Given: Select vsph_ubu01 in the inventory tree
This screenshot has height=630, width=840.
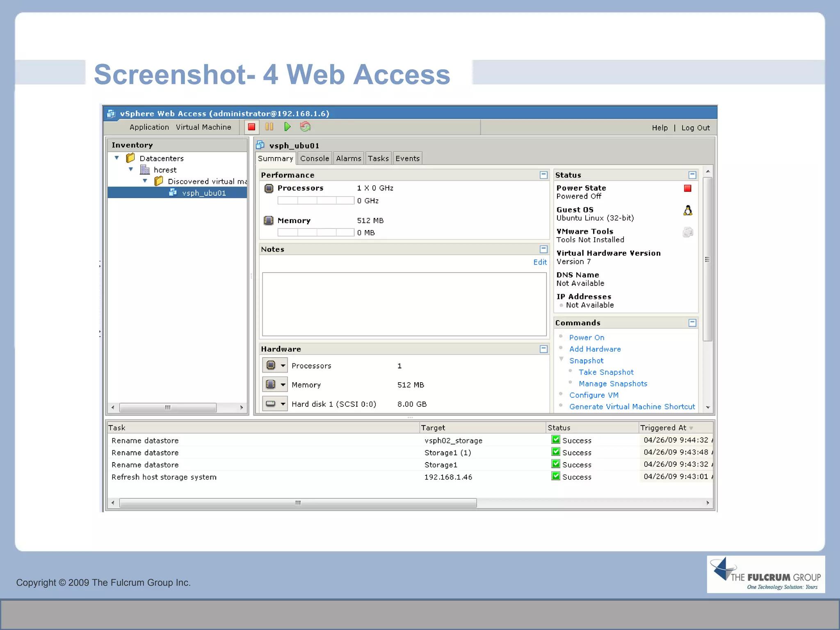Looking at the screenshot, I should click(x=178, y=193).
